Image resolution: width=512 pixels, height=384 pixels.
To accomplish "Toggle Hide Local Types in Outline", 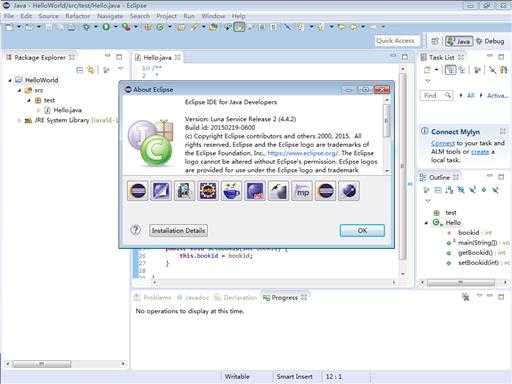I will pyautogui.click(x=495, y=190).
